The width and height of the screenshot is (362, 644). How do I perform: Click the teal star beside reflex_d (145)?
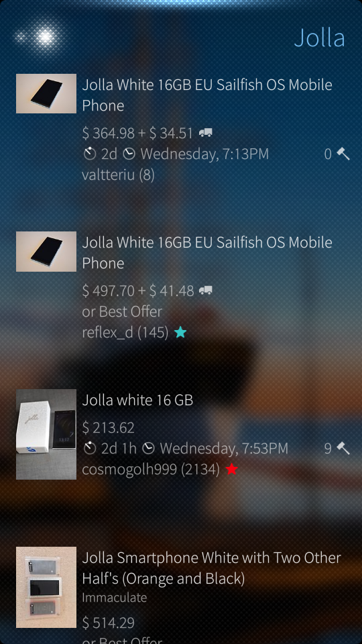pos(180,332)
